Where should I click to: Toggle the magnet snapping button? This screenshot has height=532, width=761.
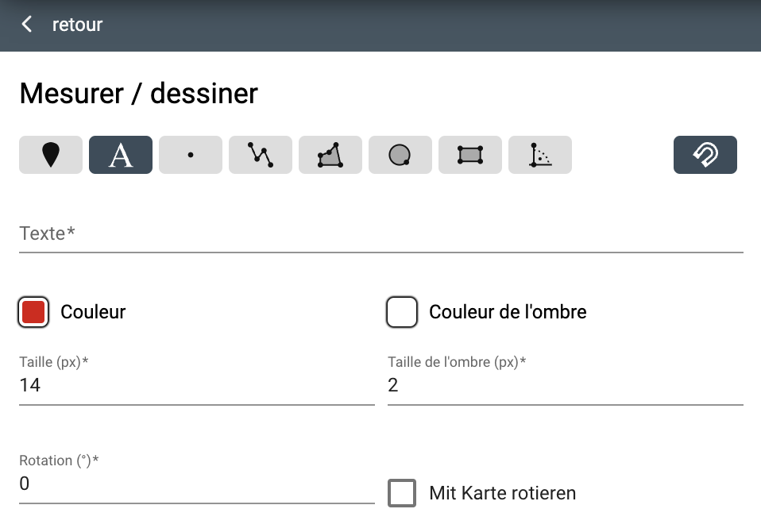pos(705,155)
